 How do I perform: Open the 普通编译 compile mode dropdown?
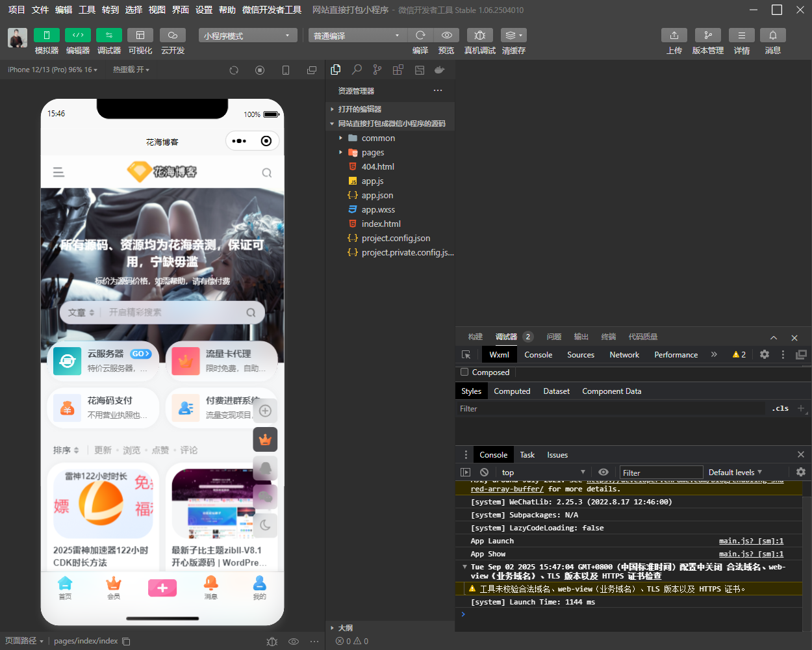[357, 36]
